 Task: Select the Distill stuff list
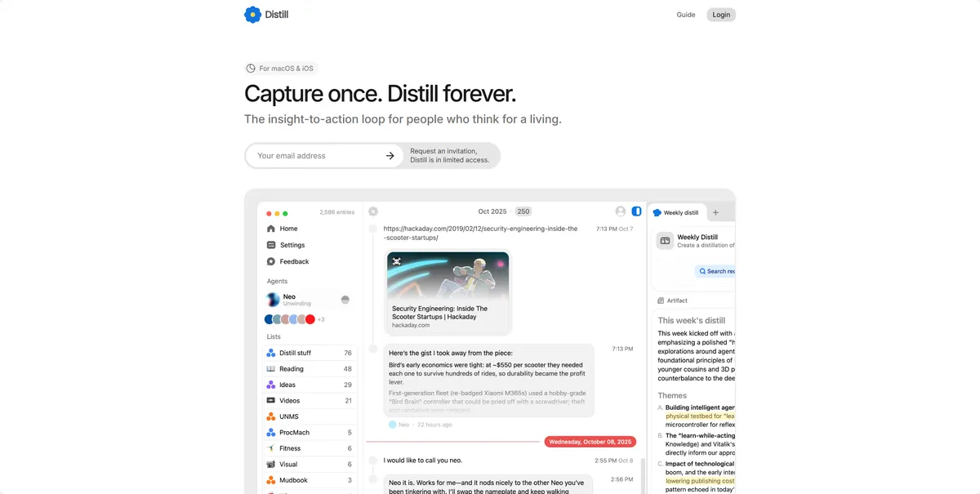(310, 353)
